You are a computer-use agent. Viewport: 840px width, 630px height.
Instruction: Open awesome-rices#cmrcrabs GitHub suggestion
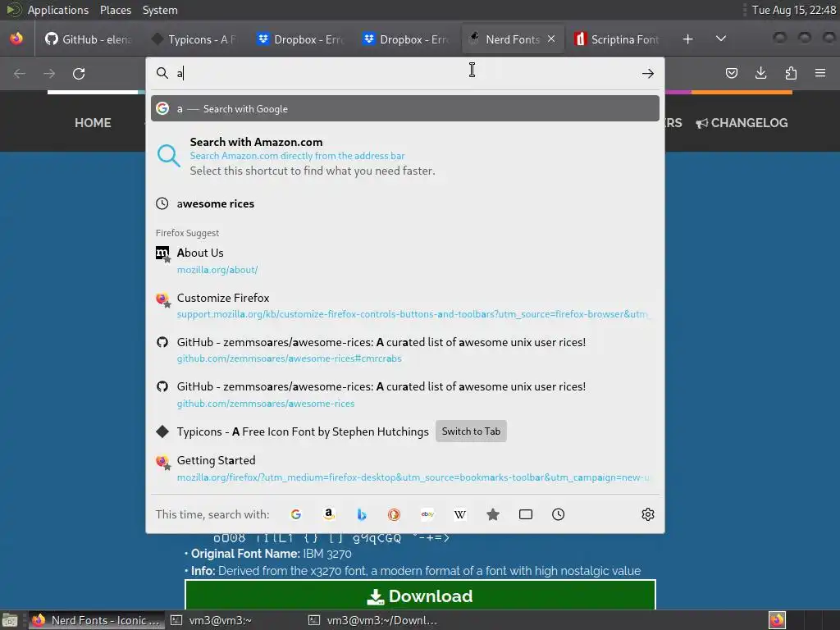(x=405, y=350)
